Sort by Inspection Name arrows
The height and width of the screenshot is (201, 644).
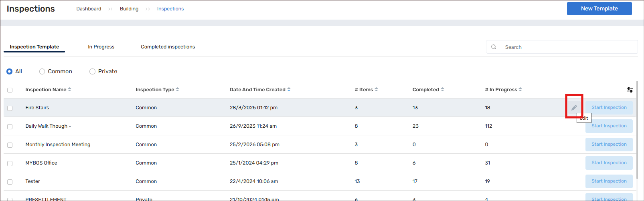click(x=70, y=90)
